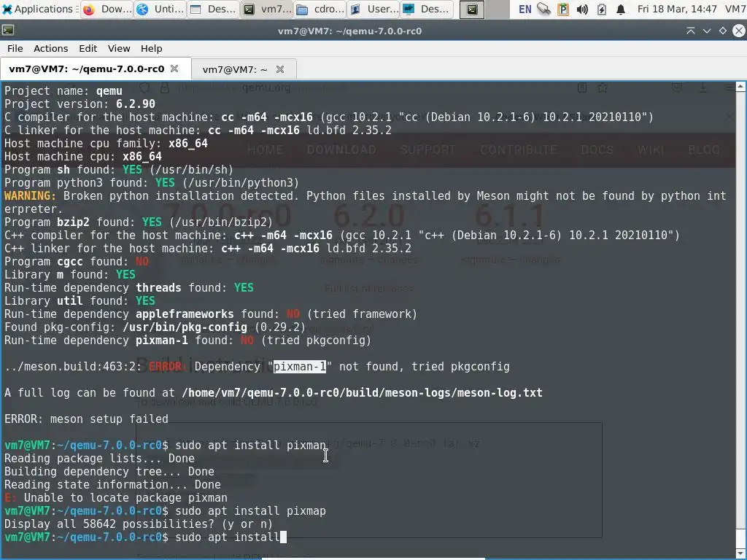
Task: Click the minimize chevron in title bar
Action: [707, 31]
